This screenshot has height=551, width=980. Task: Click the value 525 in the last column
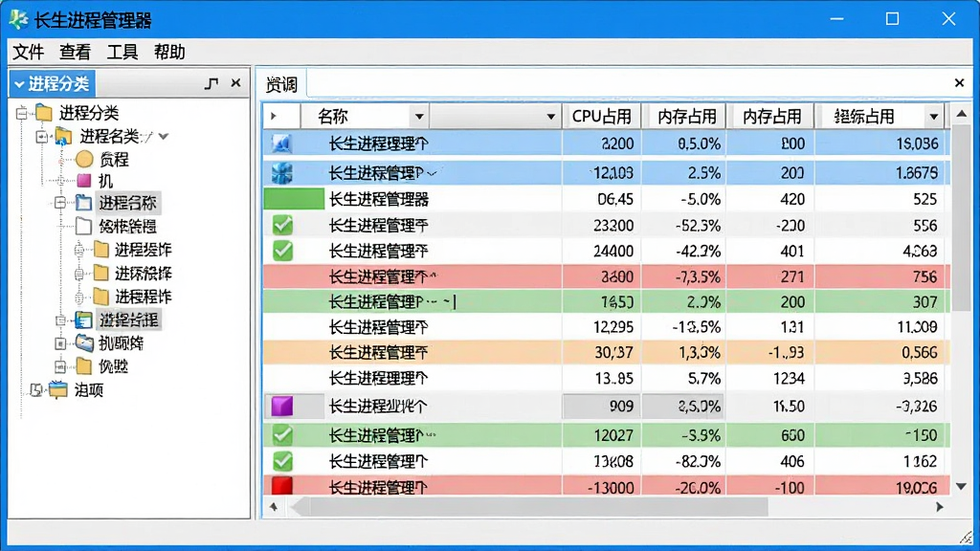tap(925, 199)
